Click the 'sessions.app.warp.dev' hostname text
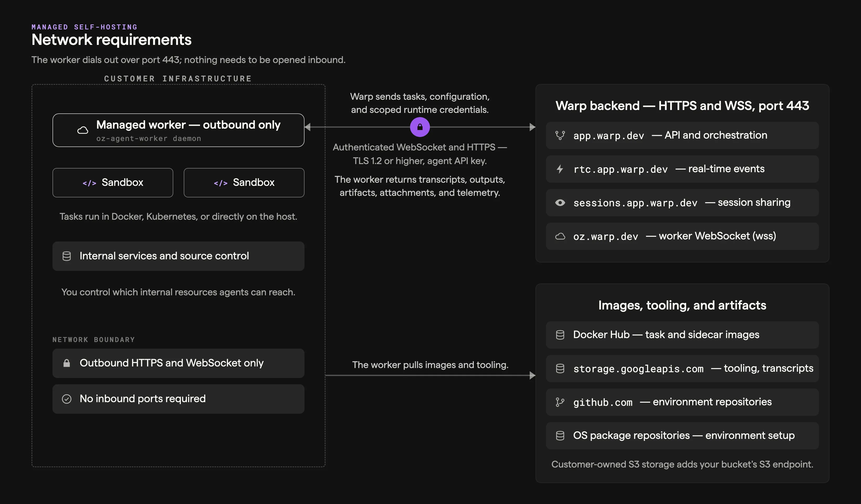 [x=635, y=203]
